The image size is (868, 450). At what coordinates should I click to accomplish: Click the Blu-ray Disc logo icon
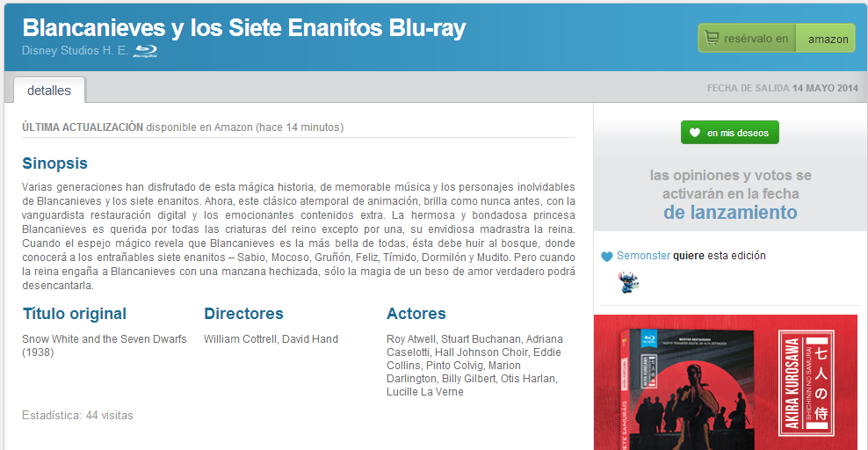point(146,51)
